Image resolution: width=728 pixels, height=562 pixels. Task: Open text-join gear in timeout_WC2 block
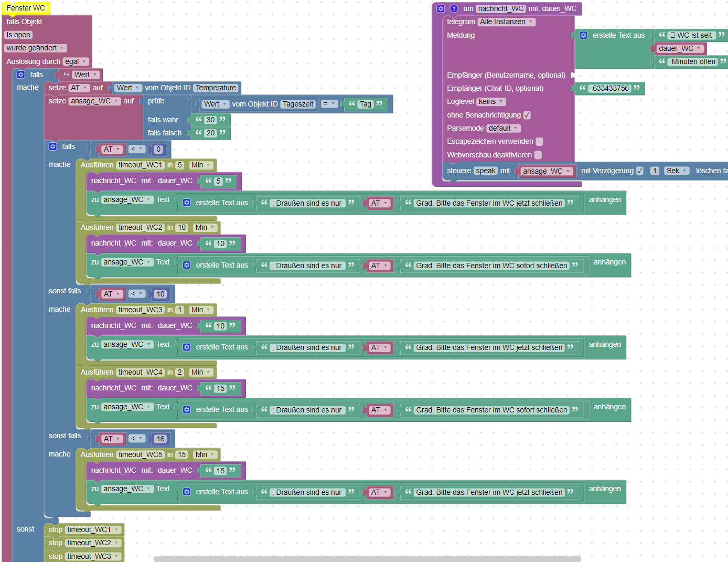click(x=187, y=265)
